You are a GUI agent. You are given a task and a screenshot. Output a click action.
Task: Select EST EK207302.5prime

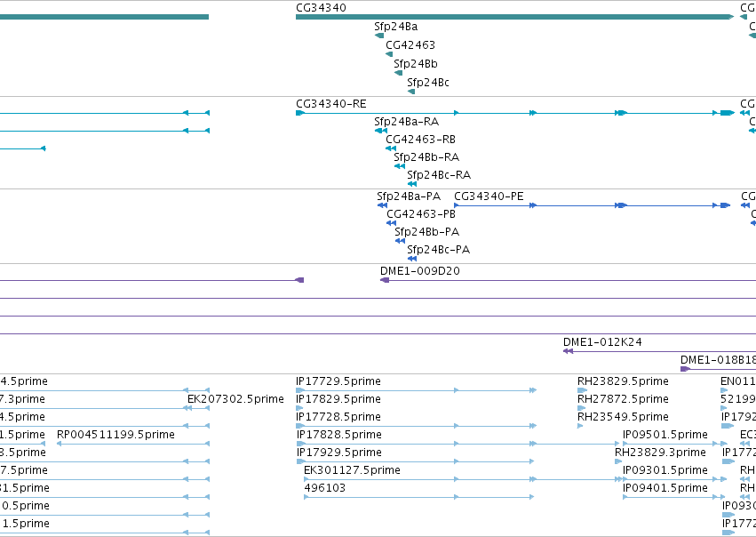click(x=235, y=399)
